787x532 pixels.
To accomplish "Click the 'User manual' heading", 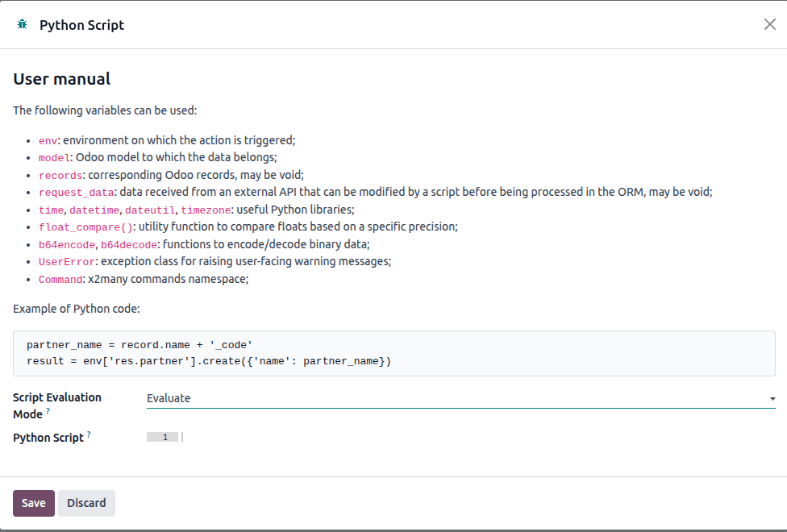I will (62, 79).
